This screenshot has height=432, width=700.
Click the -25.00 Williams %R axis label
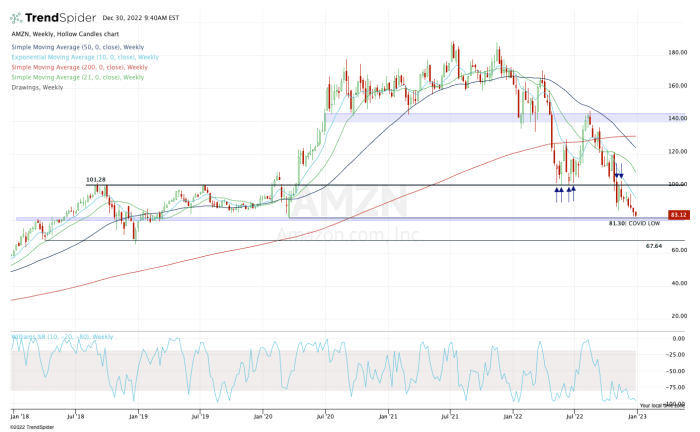(x=677, y=355)
